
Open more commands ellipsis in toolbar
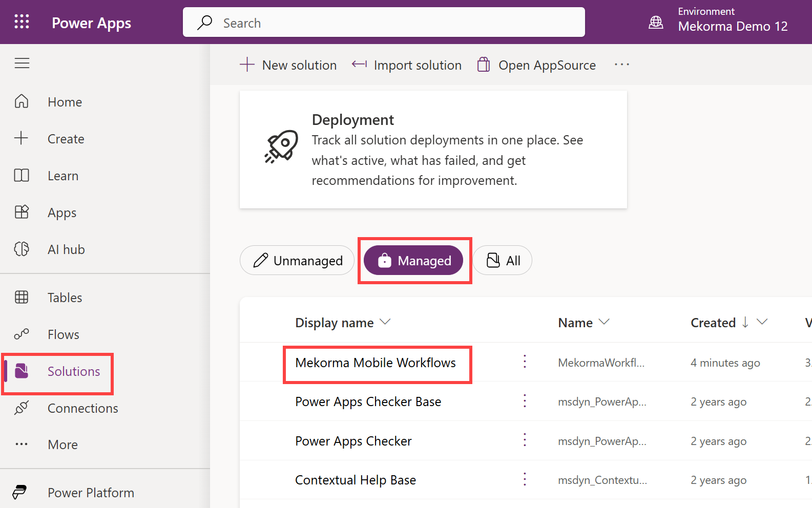(621, 65)
